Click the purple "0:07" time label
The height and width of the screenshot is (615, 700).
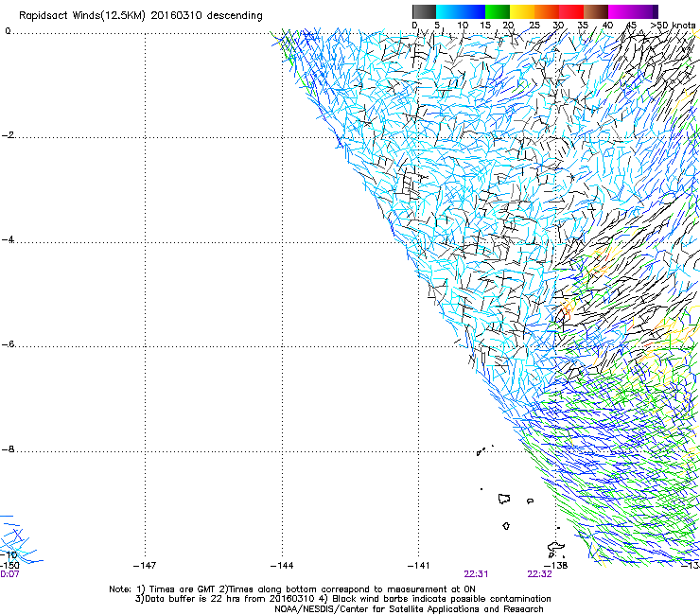click(9, 574)
